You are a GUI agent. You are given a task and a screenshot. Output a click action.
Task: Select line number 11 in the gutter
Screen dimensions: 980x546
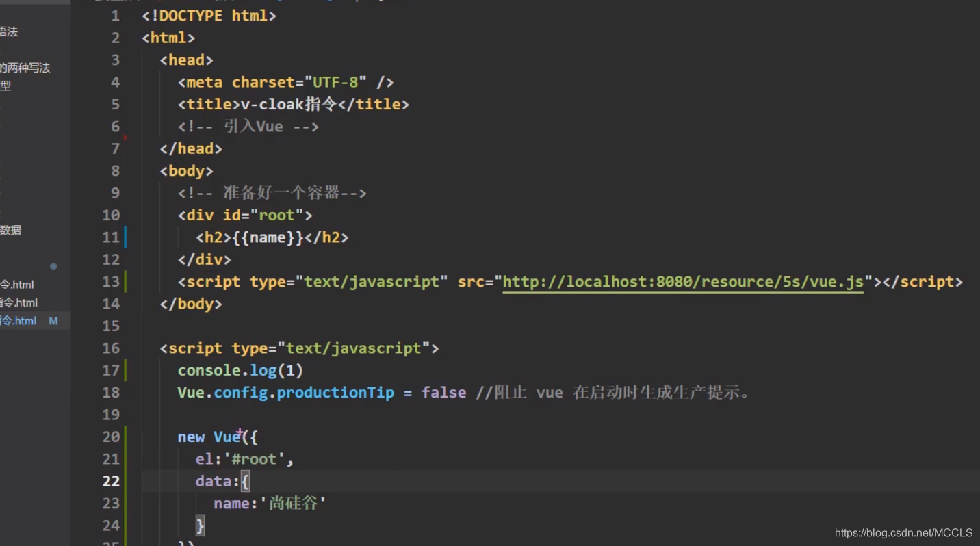coord(111,237)
